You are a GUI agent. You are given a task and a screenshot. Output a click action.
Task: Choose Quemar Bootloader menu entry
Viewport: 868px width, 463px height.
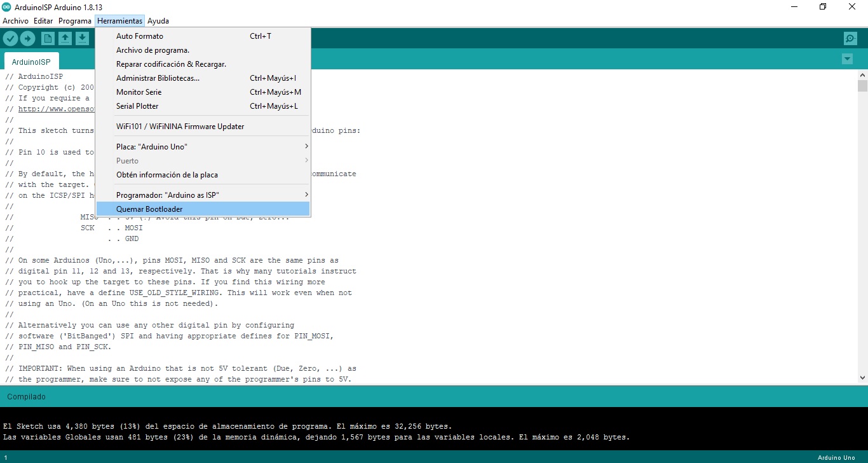tap(203, 209)
